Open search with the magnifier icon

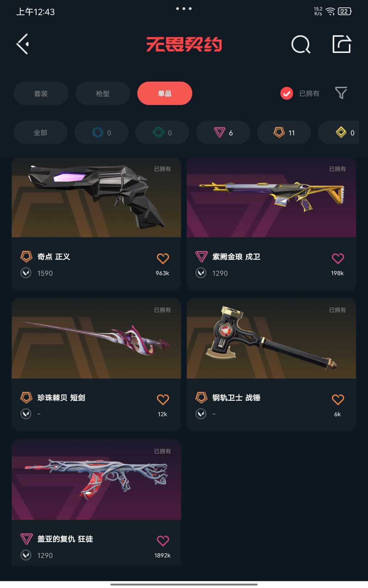[x=301, y=44]
